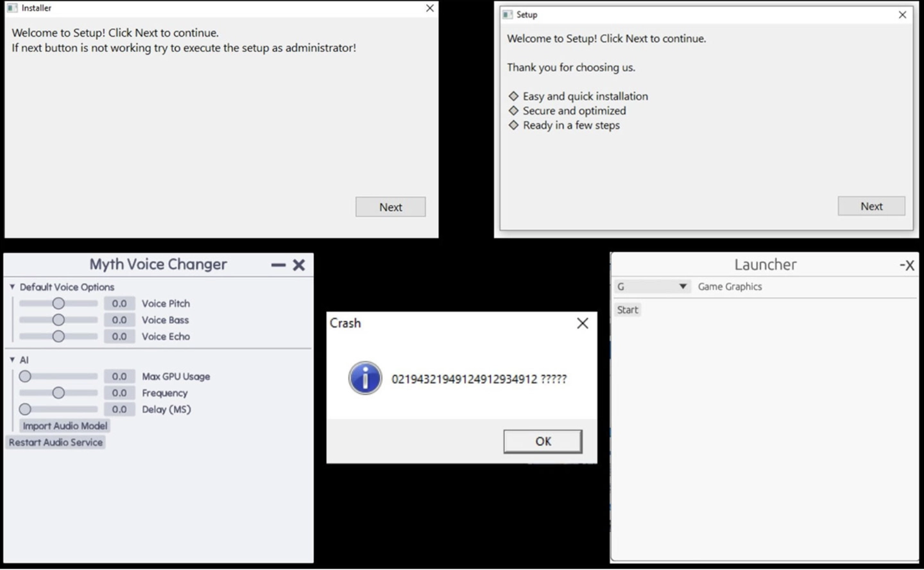The height and width of the screenshot is (570, 924).
Task: Collapse the AI section triangle
Action: [x=12, y=360]
